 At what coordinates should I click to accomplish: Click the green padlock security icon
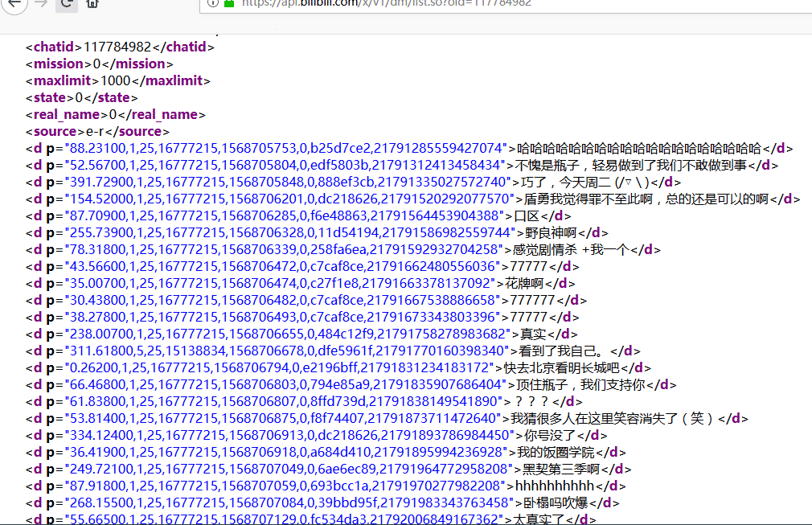point(229,3)
